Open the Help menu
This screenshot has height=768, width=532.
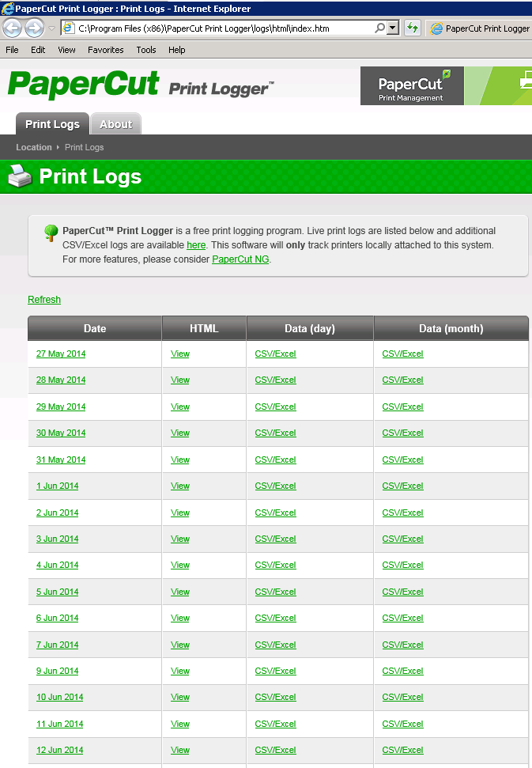click(177, 50)
